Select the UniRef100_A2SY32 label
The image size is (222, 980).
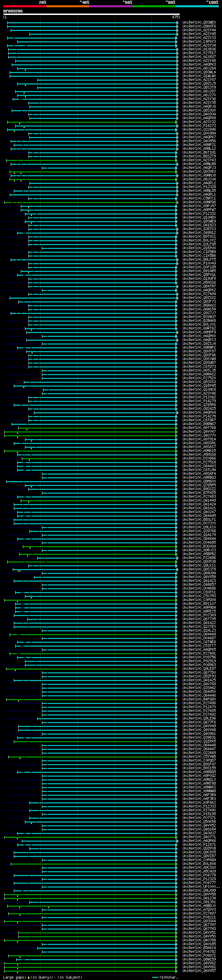pos(199,122)
